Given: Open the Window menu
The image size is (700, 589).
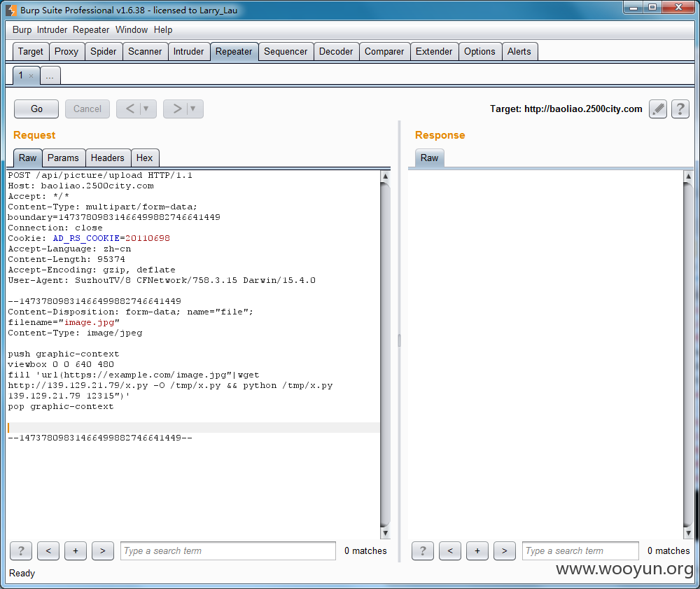Looking at the screenshot, I should coord(132,30).
